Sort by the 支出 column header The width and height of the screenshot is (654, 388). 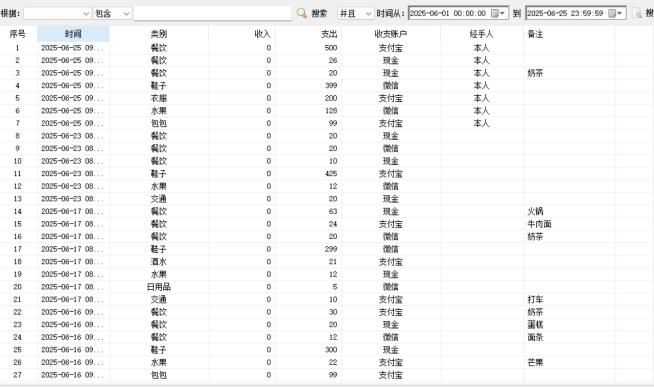[309, 34]
